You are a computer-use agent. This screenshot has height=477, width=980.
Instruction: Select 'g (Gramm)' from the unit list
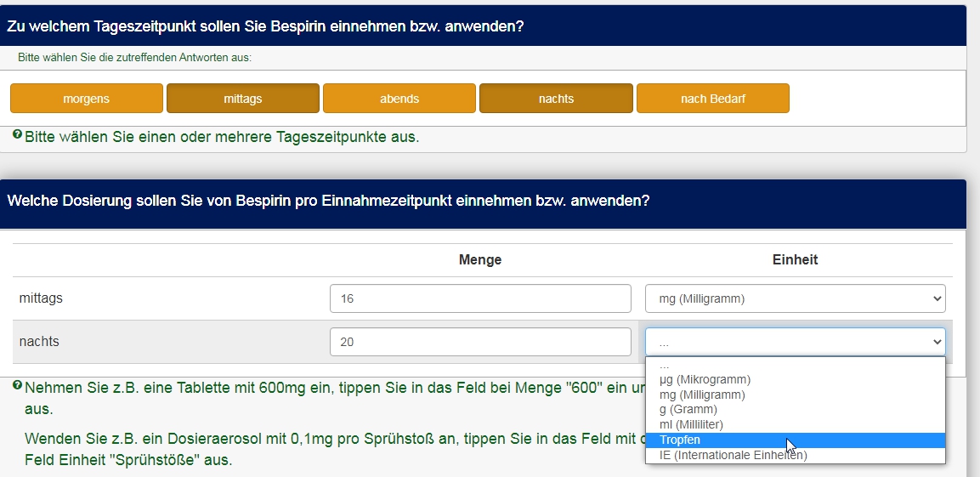coord(688,409)
